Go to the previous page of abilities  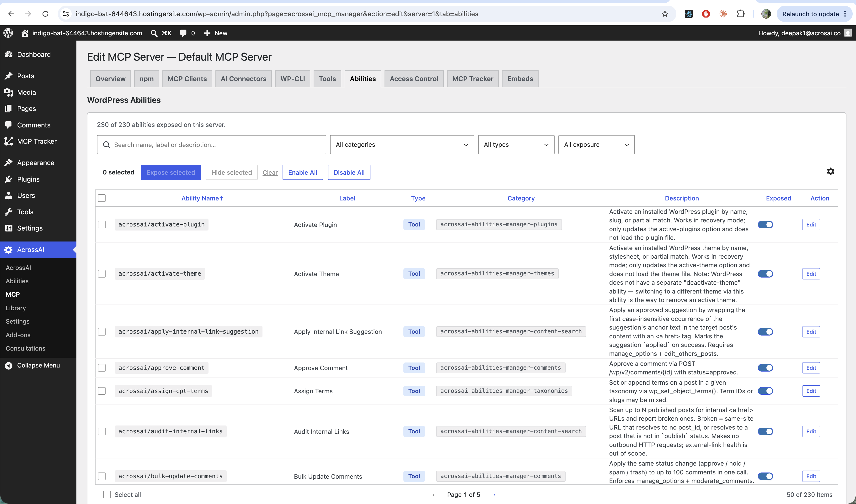click(x=433, y=495)
